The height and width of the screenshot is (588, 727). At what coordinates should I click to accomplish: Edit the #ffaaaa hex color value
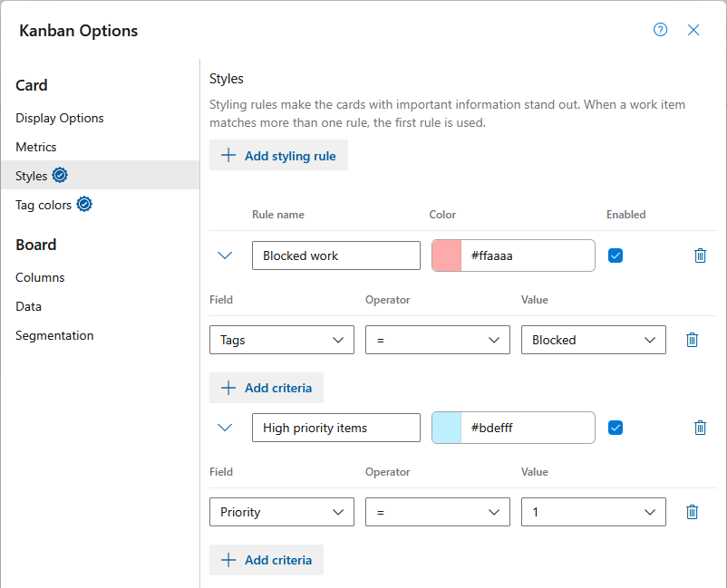tap(528, 255)
